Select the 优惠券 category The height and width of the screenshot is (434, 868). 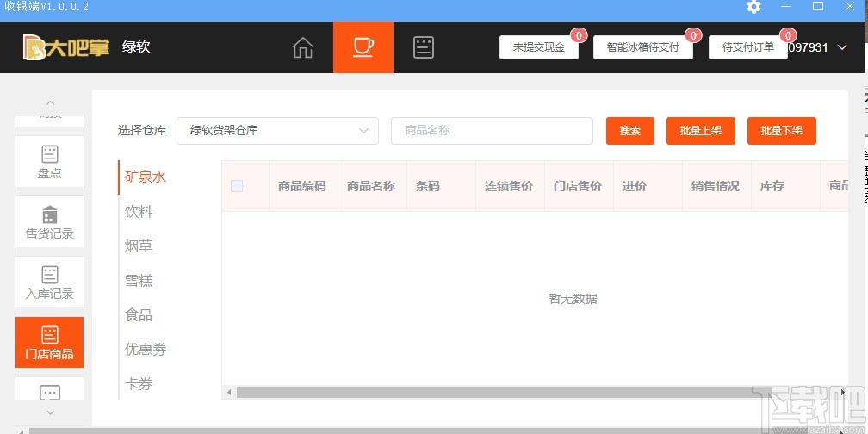[146, 350]
